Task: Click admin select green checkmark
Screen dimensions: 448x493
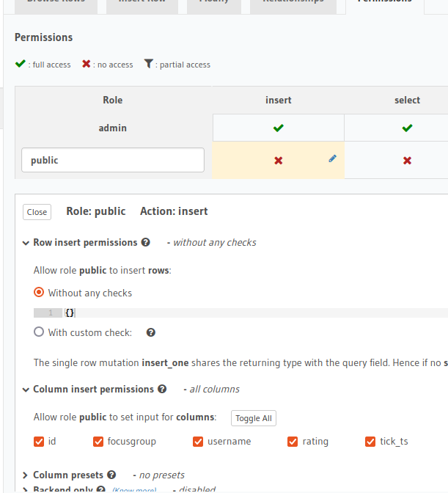Action: [x=407, y=128]
